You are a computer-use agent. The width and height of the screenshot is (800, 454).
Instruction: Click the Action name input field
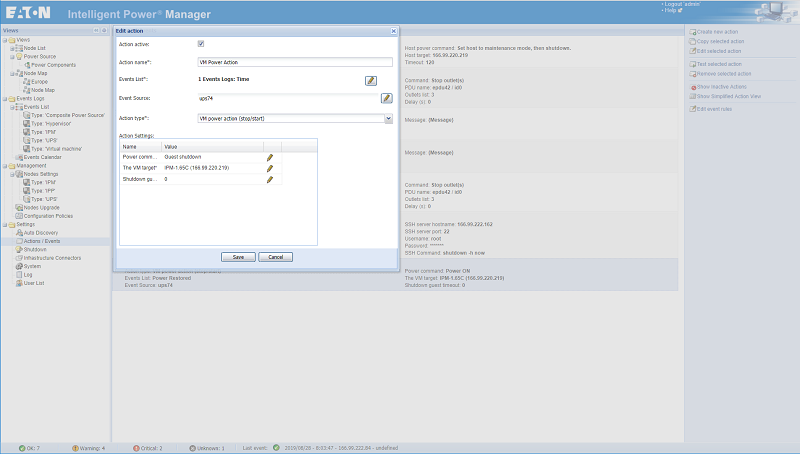coord(295,62)
